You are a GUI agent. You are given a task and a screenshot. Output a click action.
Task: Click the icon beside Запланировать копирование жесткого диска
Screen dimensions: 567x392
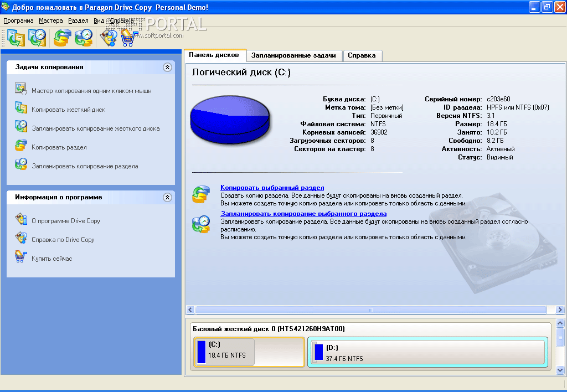(21, 126)
